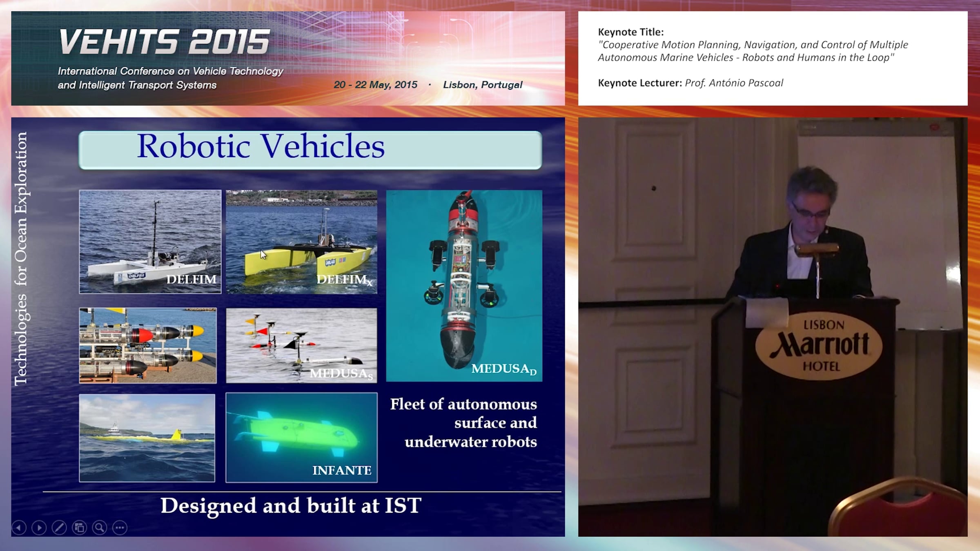Activate the slide zoom magnifier
The image size is (980, 551).
pos(99,528)
